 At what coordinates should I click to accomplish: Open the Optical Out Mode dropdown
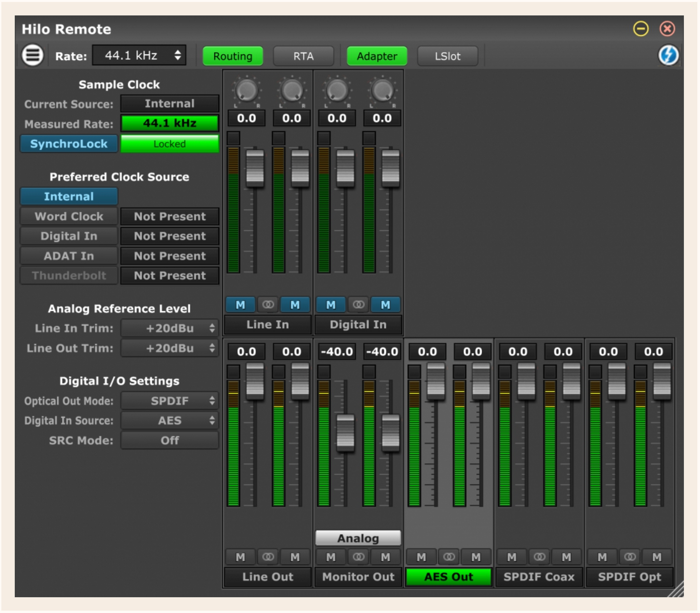coord(169,400)
